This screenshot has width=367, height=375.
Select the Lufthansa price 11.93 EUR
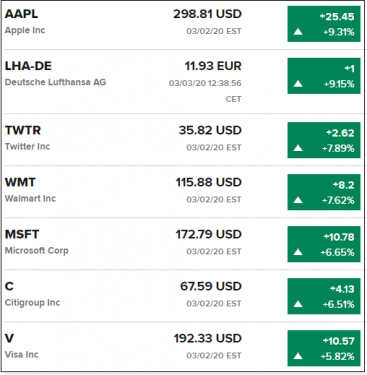(x=213, y=66)
